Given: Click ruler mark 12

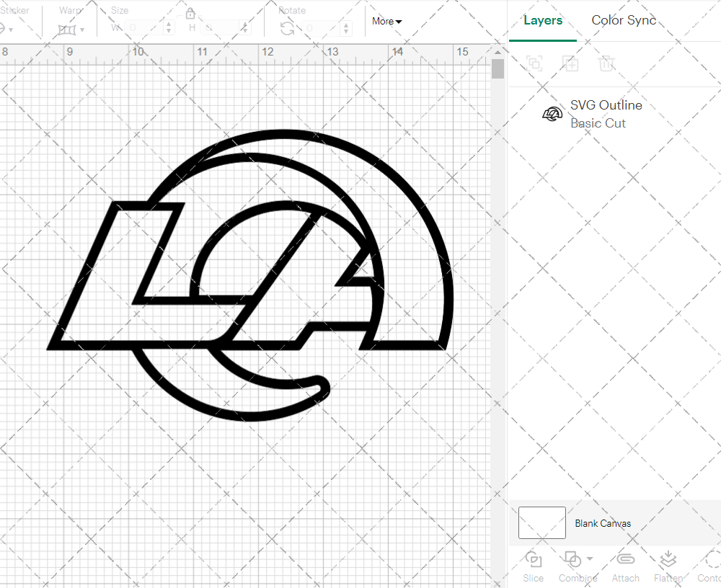Looking at the screenshot, I should point(267,51).
